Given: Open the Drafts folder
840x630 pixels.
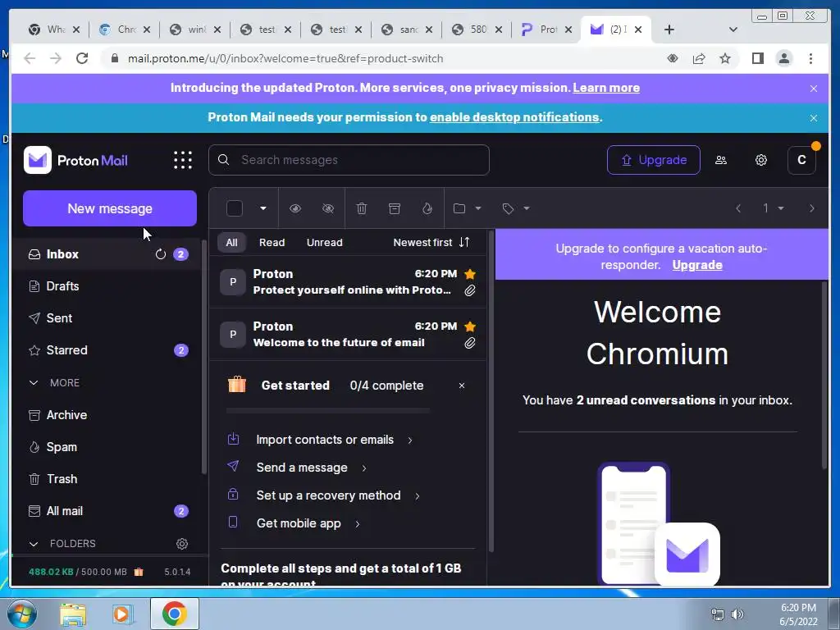Looking at the screenshot, I should [109, 286].
